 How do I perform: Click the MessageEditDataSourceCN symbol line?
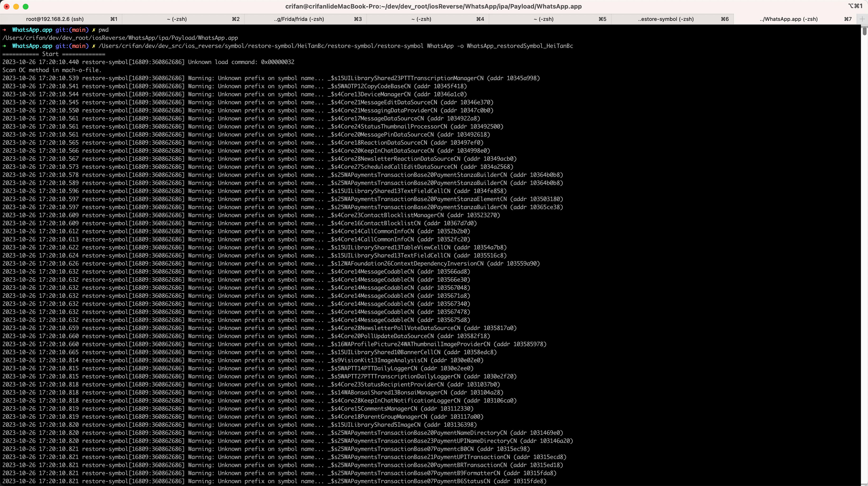(x=248, y=102)
